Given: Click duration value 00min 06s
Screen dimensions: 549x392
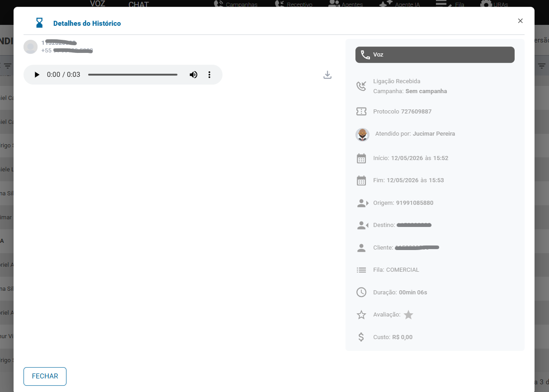Looking at the screenshot, I should (x=413, y=293).
